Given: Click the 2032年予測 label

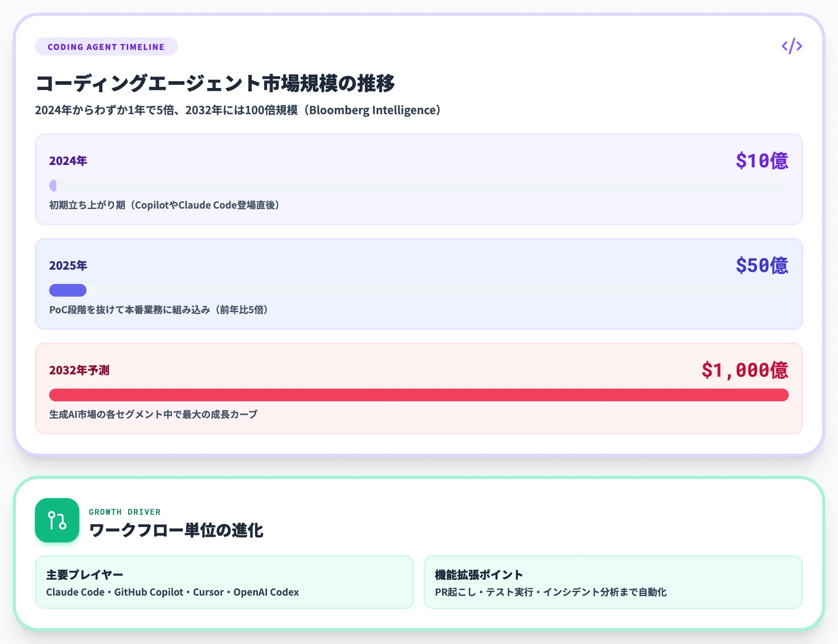Looking at the screenshot, I should (x=79, y=370).
